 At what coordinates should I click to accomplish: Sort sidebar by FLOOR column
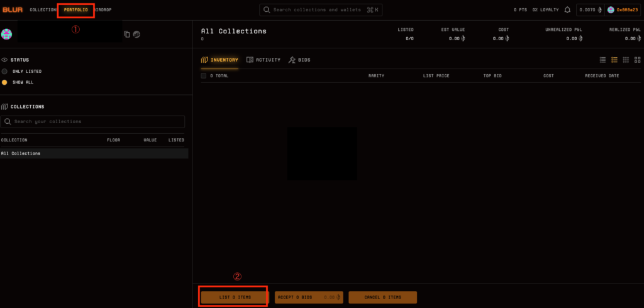(113, 140)
